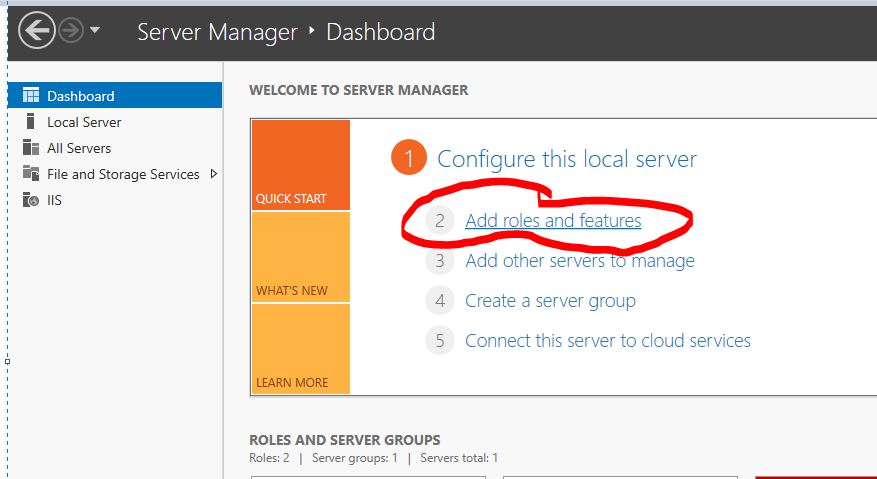Image resolution: width=877 pixels, height=479 pixels.
Task: Click the back navigation arrow button
Action: (x=37, y=31)
